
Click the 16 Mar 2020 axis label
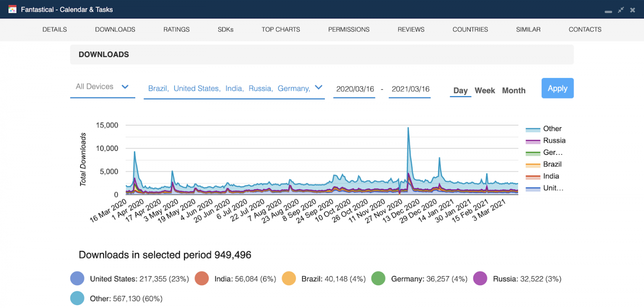[x=108, y=211]
